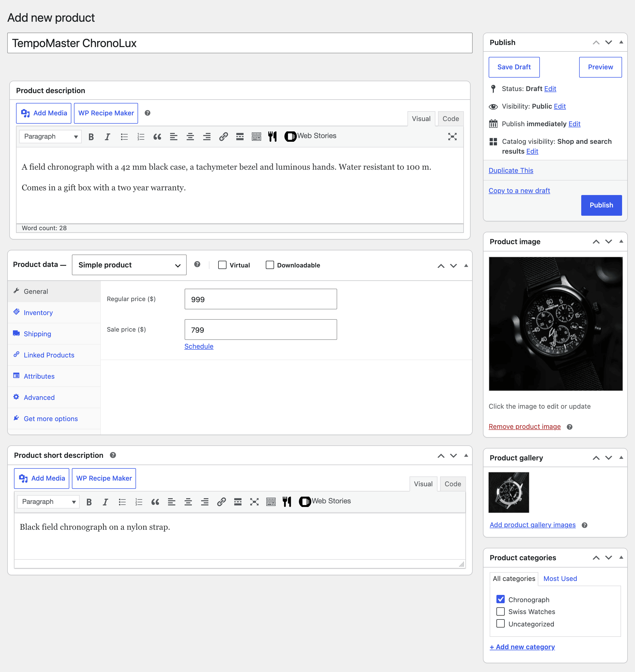Collapse the Publish panel with triangle toggle
Screen dimensions: 635x672
621,42
